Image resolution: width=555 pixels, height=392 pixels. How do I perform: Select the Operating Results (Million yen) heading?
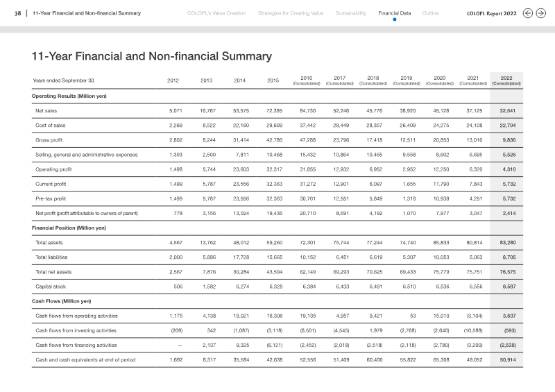69,96
